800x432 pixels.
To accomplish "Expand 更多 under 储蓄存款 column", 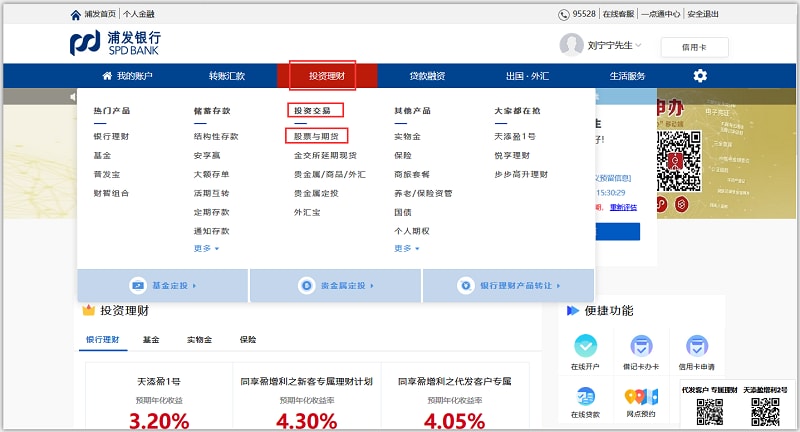I will pos(206,248).
